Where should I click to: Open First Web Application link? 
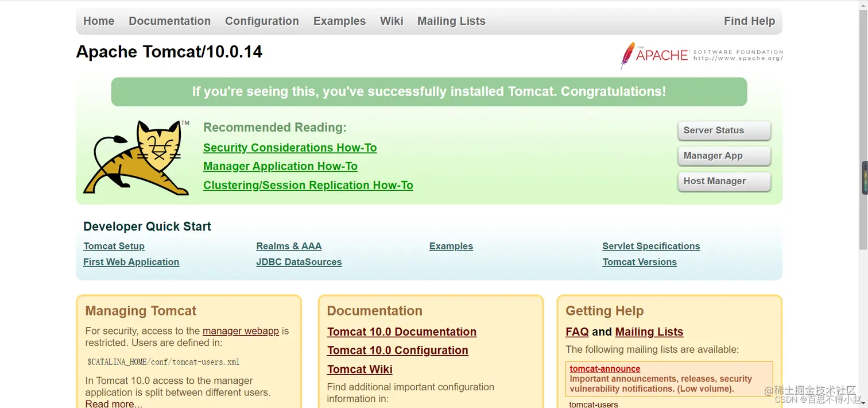pyautogui.click(x=131, y=262)
